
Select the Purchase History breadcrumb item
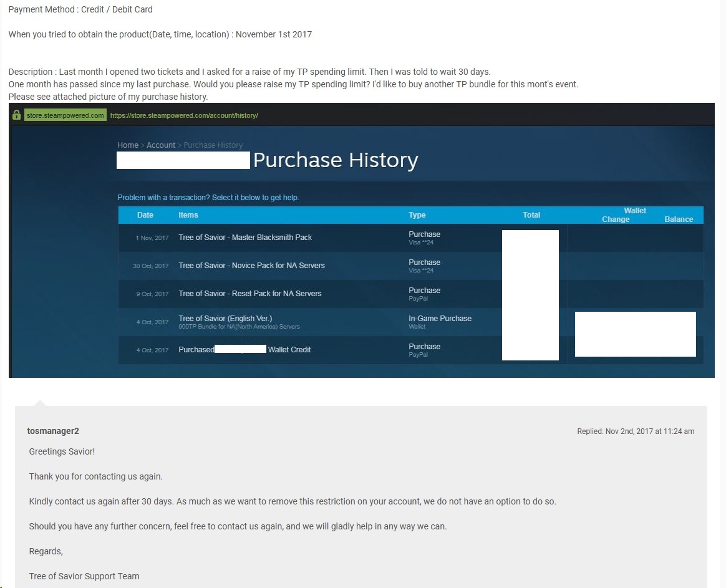pos(213,145)
